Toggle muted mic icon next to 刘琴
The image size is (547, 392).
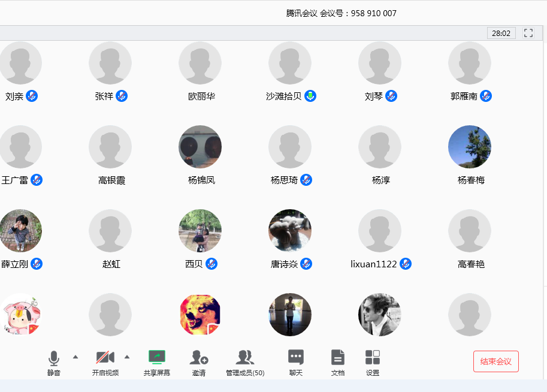coord(391,96)
